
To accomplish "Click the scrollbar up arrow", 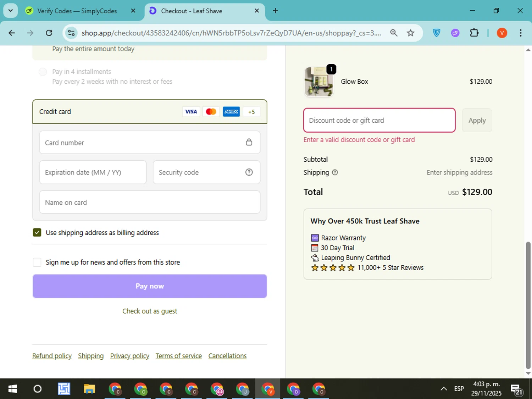I will (528, 50).
